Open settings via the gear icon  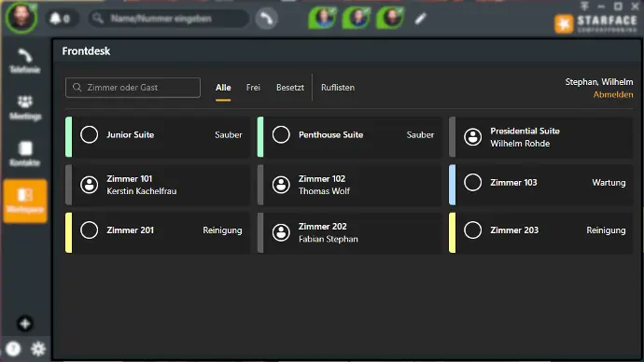(x=38, y=349)
